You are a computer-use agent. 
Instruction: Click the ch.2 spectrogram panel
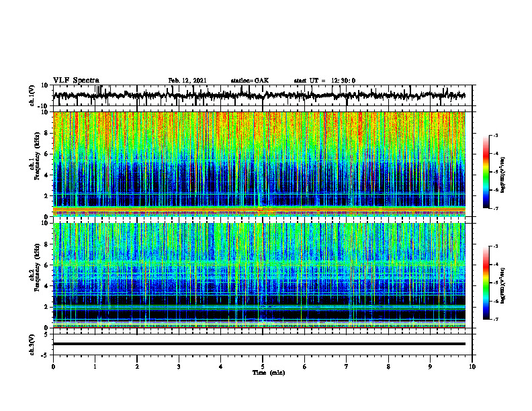259,275
